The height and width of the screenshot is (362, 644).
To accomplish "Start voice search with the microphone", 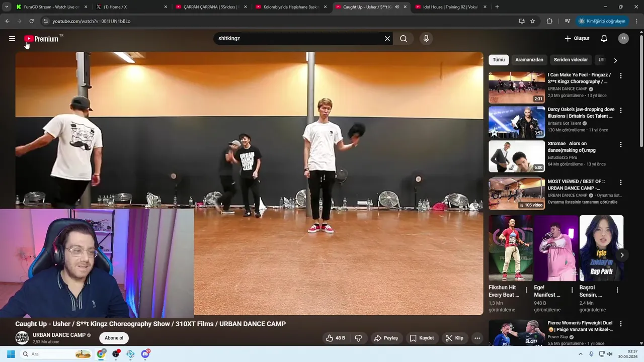I will pyautogui.click(x=426, y=39).
